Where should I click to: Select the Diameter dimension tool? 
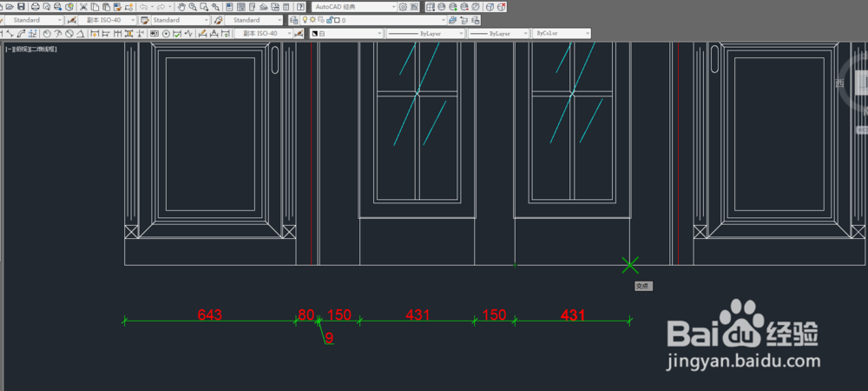click(x=69, y=33)
